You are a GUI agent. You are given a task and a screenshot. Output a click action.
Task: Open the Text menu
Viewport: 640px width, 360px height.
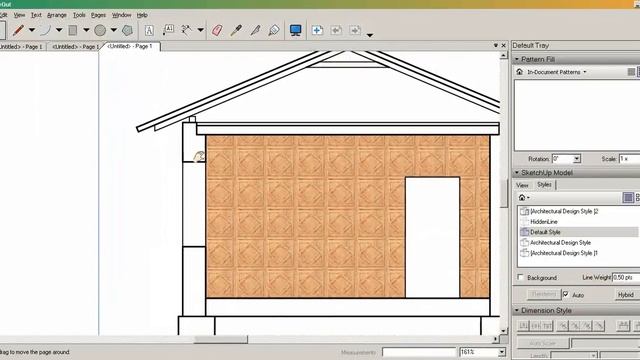pyautogui.click(x=36, y=15)
